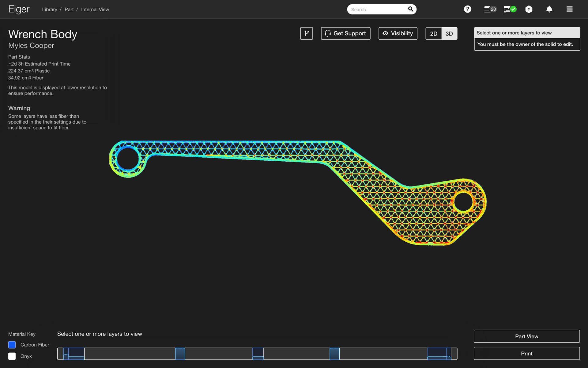Viewport: 588px width, 368px height.
Task: Click the Get Support button
Action: coord(345,33)
